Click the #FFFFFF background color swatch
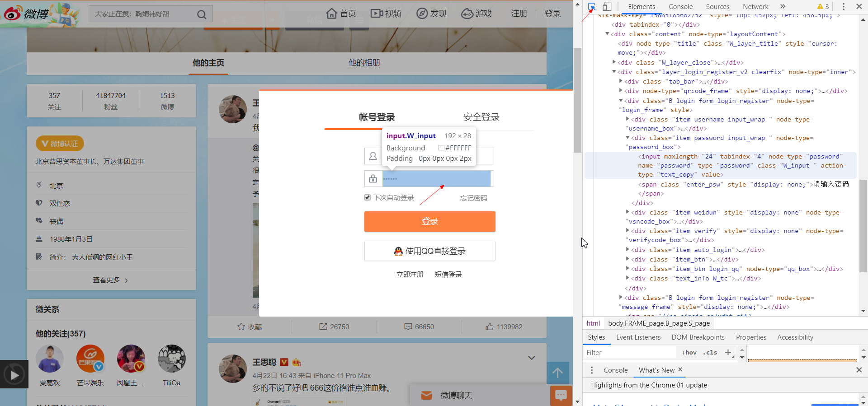The height and width of the screenshot is (406, 868). click(441, 148)
